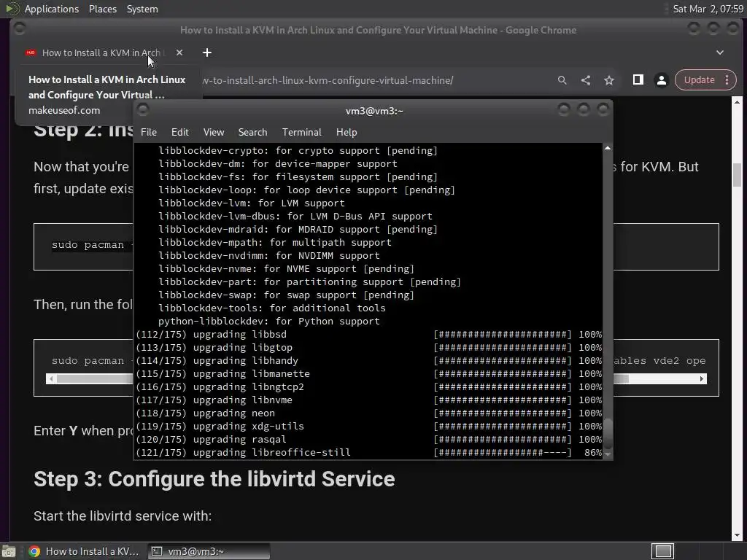Open a new Chrome tab with plus icon

click(206, 52)
